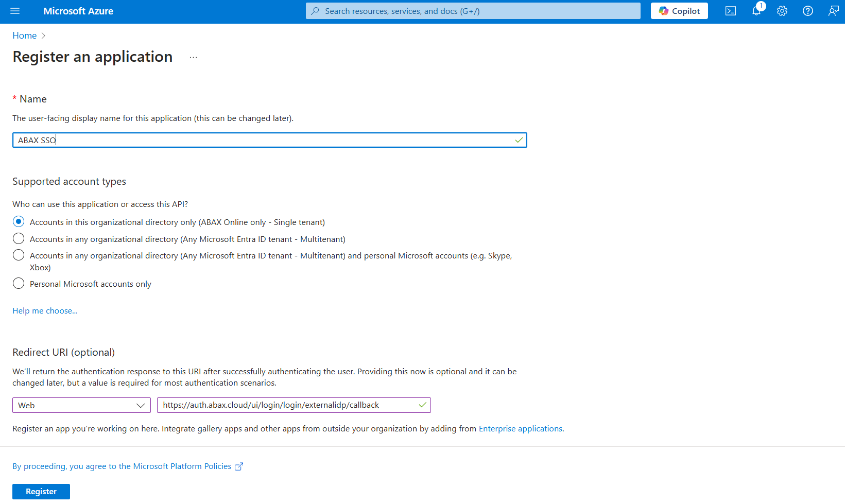Viewport: 845px width, 504px height.
Task: Open the feedback person icon
Action: (x=834, y=11)
